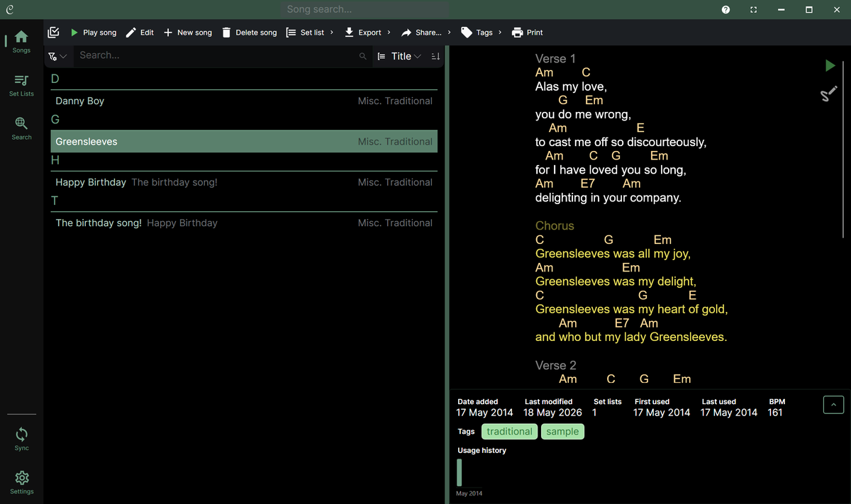The width and height of the screenshot is (851, 504).
Task: Click the app logo in the title bar
Action: [x=9, y=9]
